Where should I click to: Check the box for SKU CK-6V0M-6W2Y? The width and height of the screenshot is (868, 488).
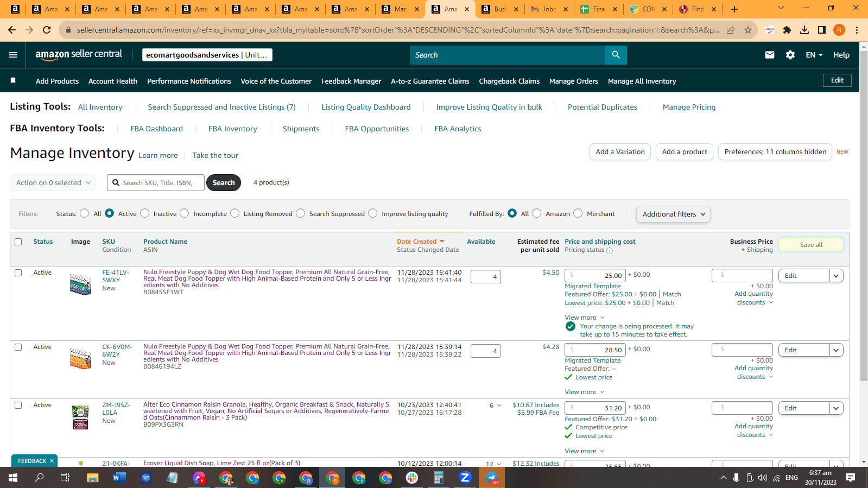(18, 347)
